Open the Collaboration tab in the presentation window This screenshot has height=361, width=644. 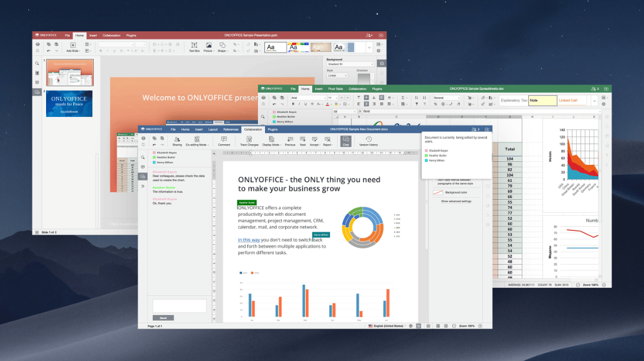112,36
